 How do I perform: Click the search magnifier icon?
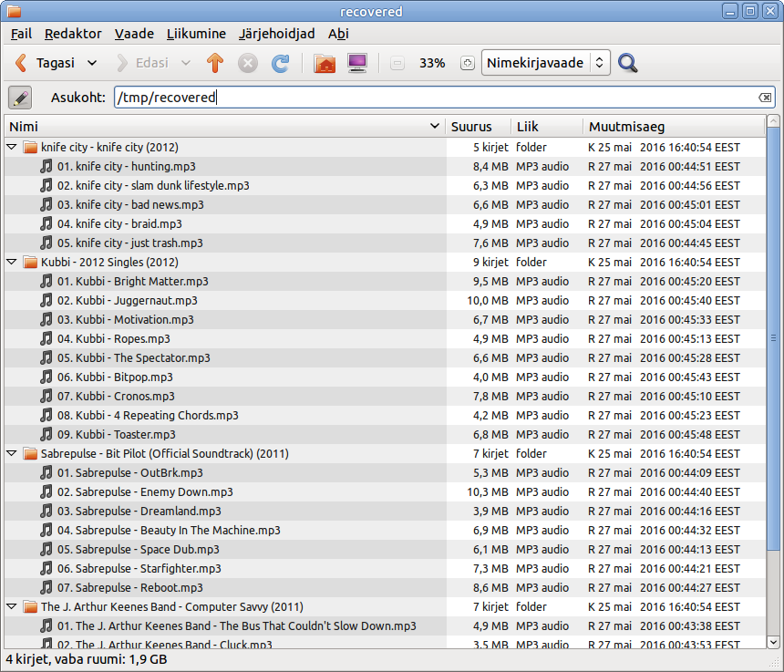pyautogui.click(x=627, y=63)
